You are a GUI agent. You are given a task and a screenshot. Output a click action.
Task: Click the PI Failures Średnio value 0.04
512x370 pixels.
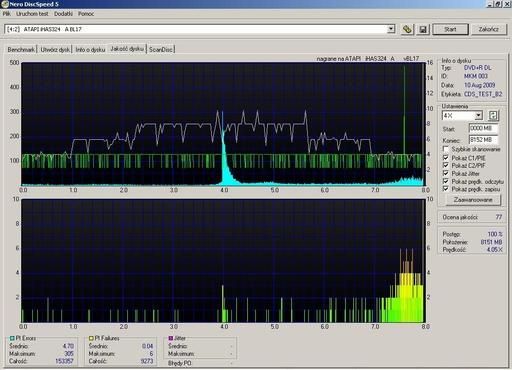click(147, 346)
